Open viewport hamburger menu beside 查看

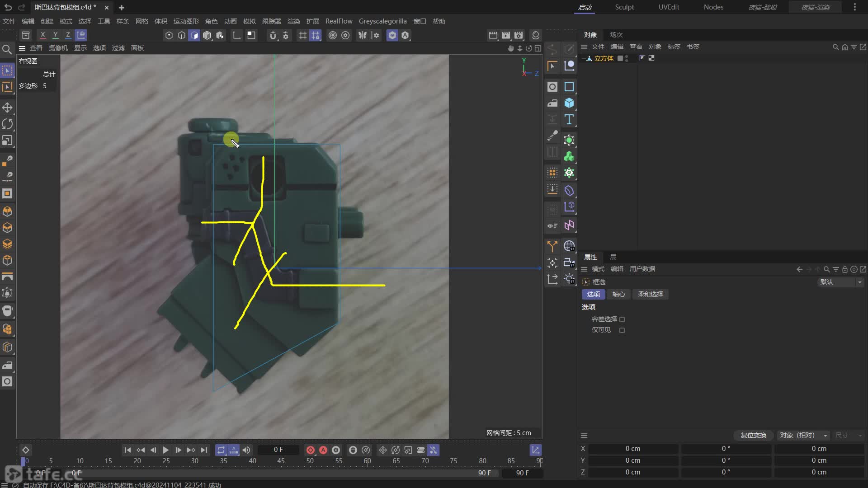pos(22,48)
